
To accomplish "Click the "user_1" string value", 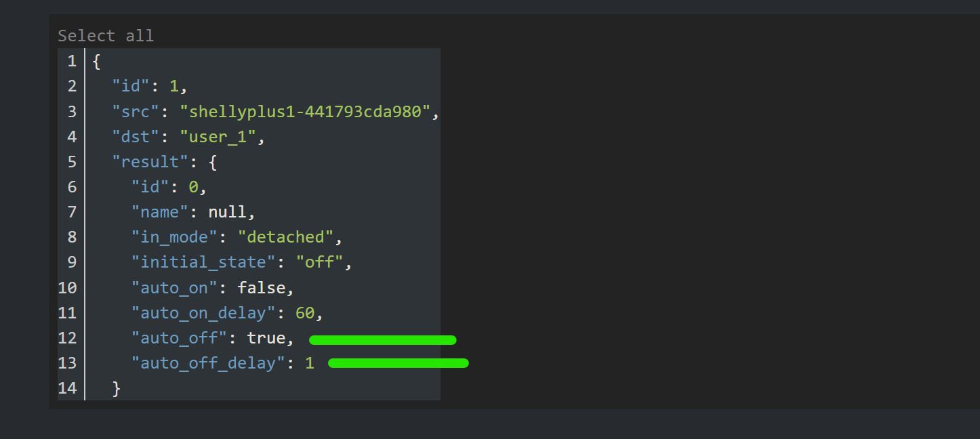I will (218, 137).
